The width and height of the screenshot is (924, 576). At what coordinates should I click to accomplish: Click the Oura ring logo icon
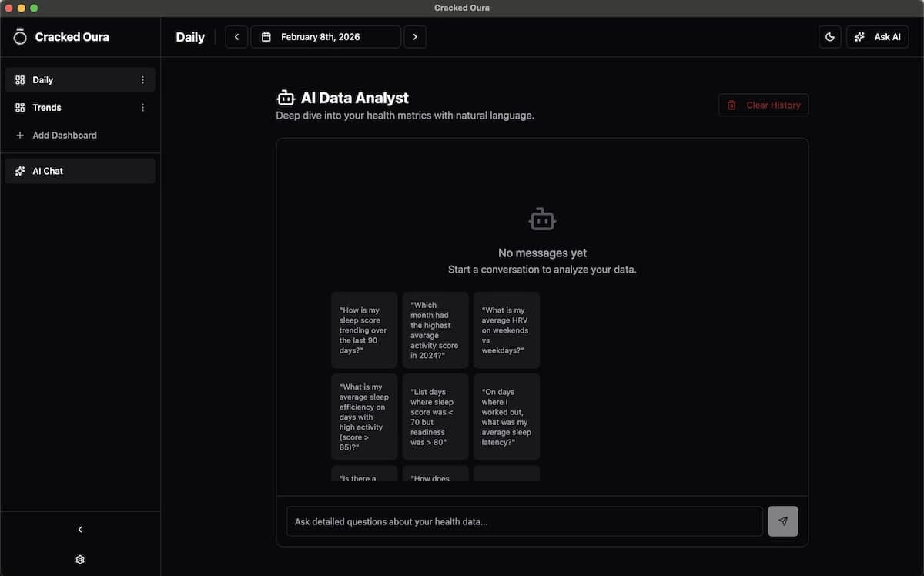pos(20,37)
